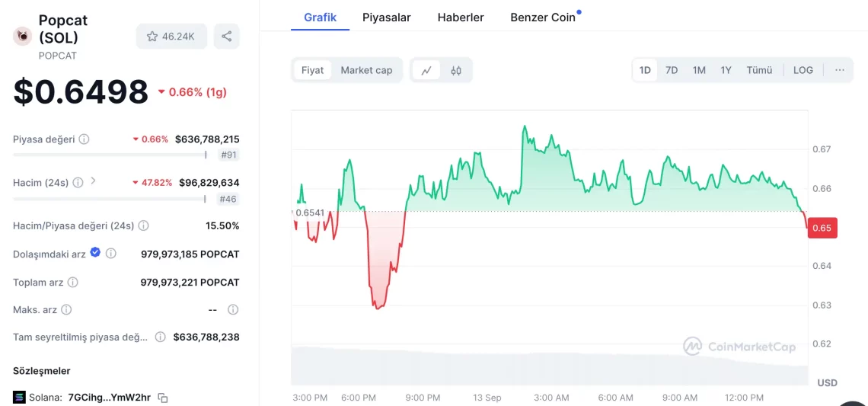Copy the Solana contract address
The width and height of the screenshot is (868, 406).
point(163,397)
